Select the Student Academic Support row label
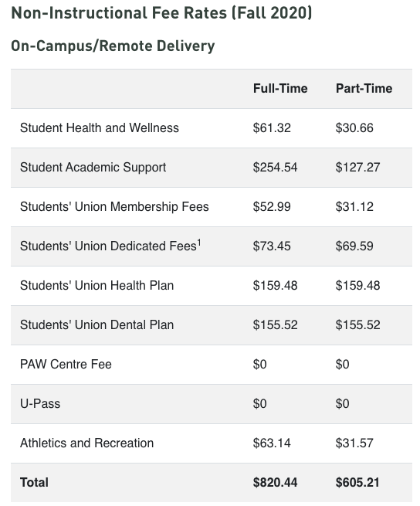This screenshot has height=506, width=420. 93,167
